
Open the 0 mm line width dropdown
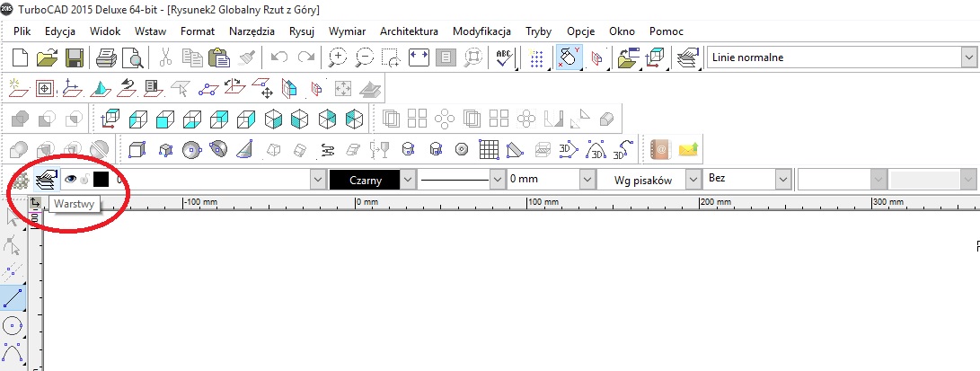(x=586, y=180)
